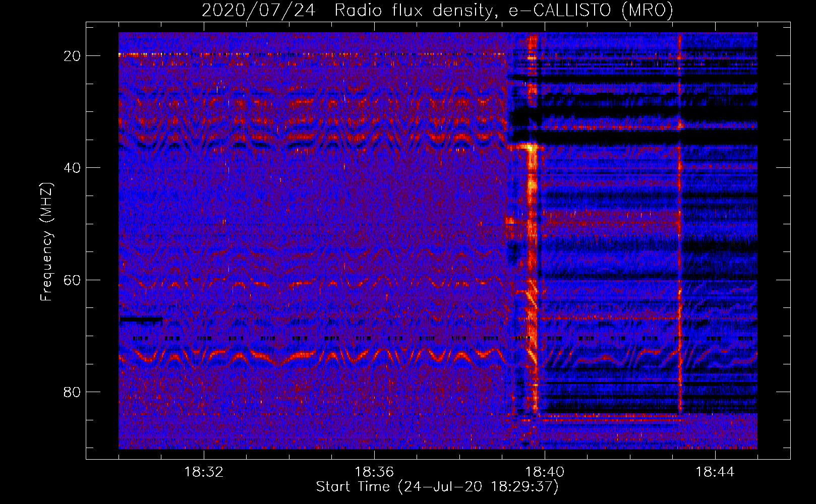The image size is (816, 504).
Task: Click the x-axis time label '18:32'
Action: 204,472
